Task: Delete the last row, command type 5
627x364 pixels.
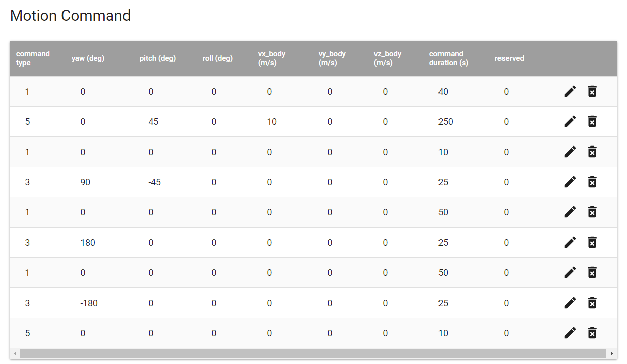Action: 592,333
